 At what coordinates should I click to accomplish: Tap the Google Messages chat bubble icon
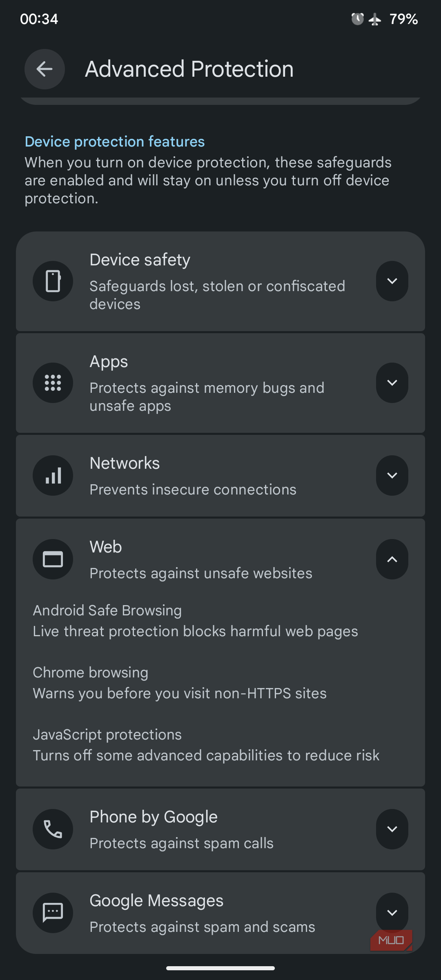pyautogui.click(x=53, y=913)
